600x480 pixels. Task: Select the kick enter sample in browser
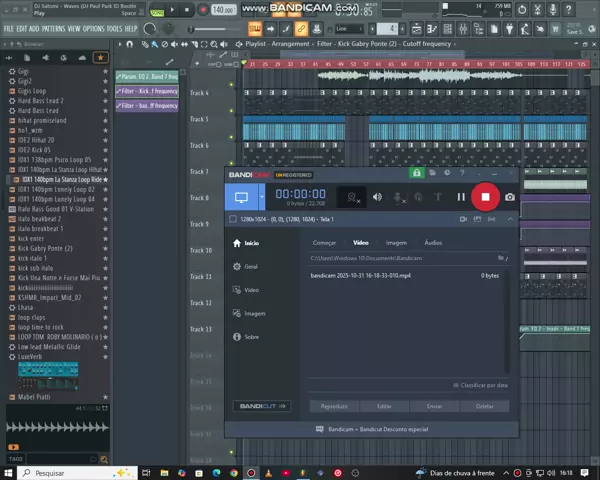[31, 239]
